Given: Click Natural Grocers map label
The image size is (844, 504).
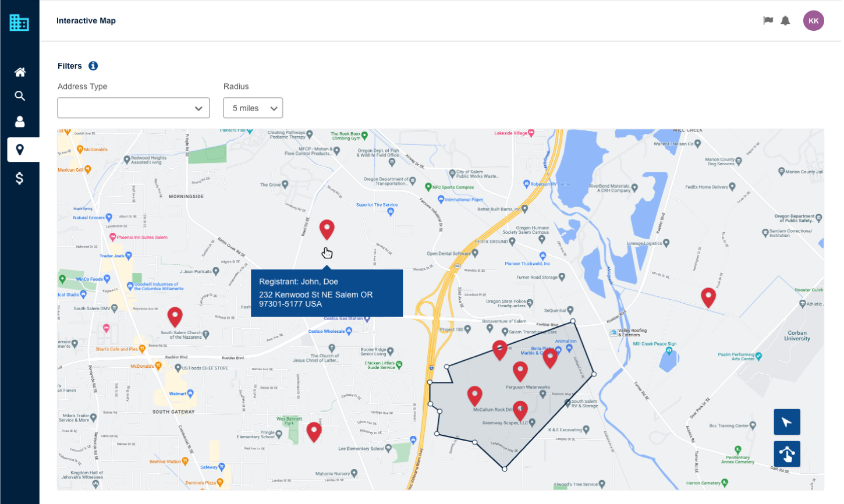Looking at the screenshot, I should 89,218.
